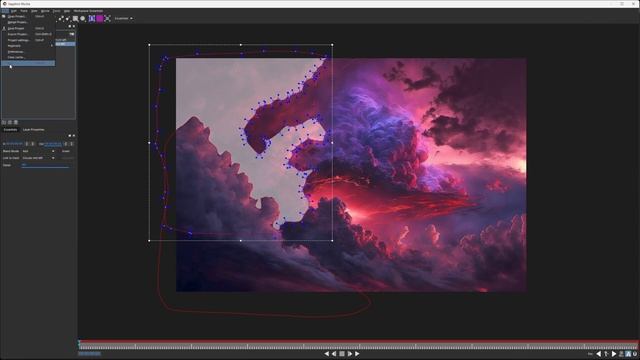640x360 pixels.
Task: Open the Movie menu
Action: coord(45,11)
